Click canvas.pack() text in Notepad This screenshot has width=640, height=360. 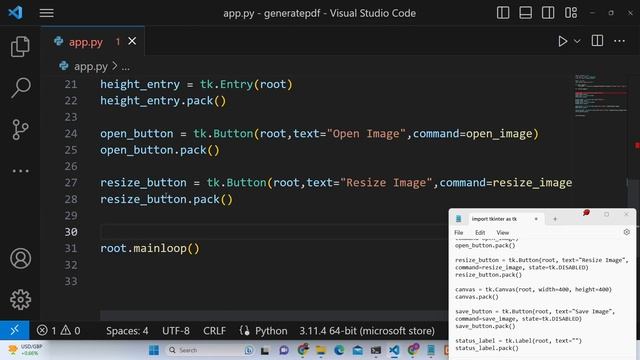click(477, 297)
